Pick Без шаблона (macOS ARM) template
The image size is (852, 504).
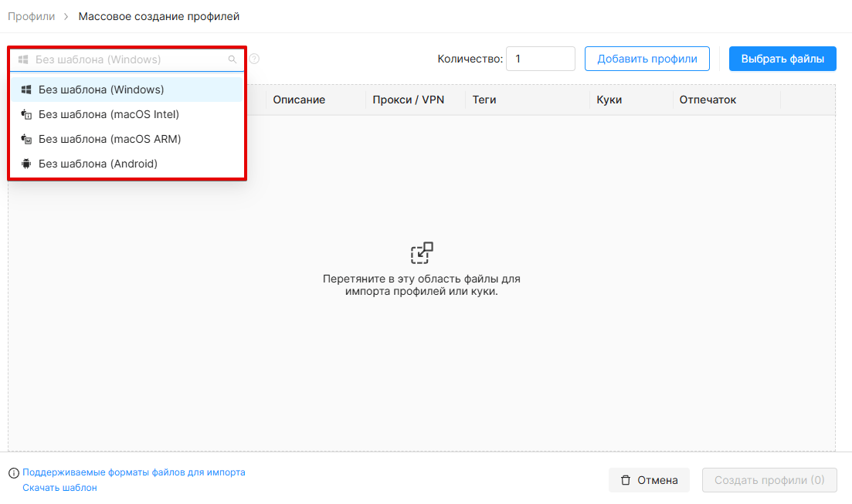(127, 139)
